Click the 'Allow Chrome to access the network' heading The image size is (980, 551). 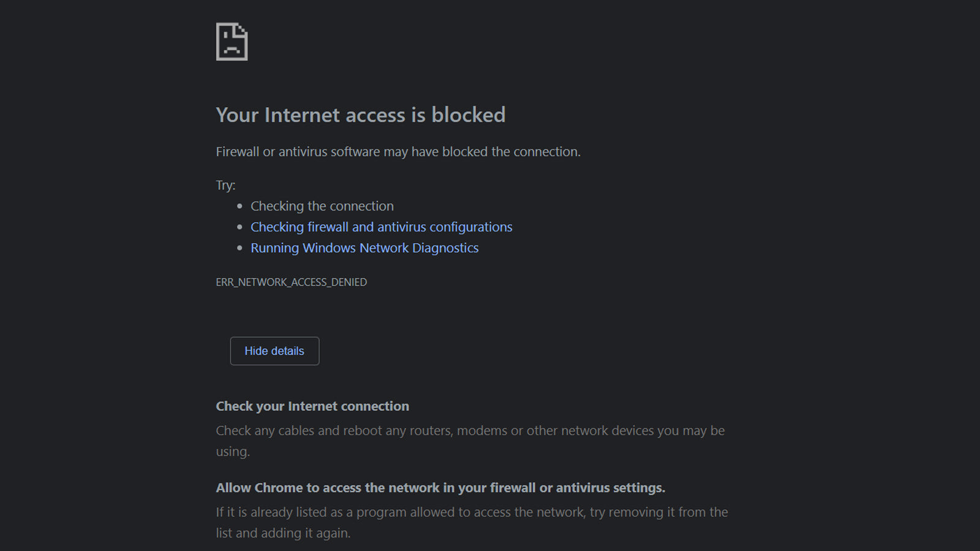[x=440, y=488]
